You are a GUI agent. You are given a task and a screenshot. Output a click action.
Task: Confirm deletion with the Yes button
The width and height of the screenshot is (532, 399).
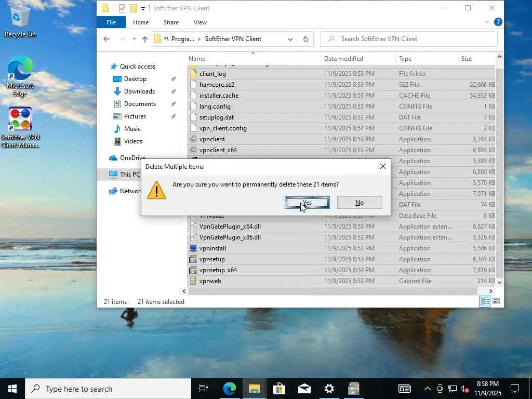coord(307,203)
